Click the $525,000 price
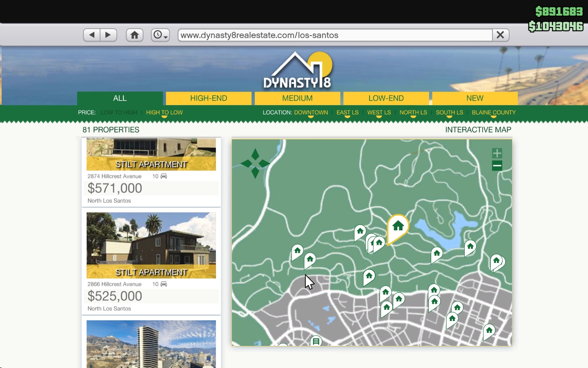Image resolution: width=588 pixels, height=368 pixels. click(x=115, y=296)
